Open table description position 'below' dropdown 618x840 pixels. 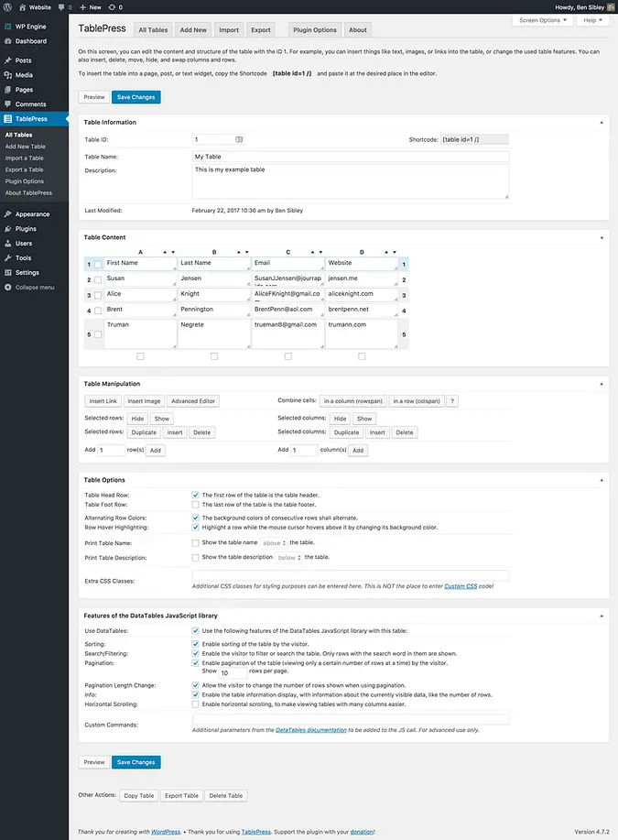coord(289,558)
